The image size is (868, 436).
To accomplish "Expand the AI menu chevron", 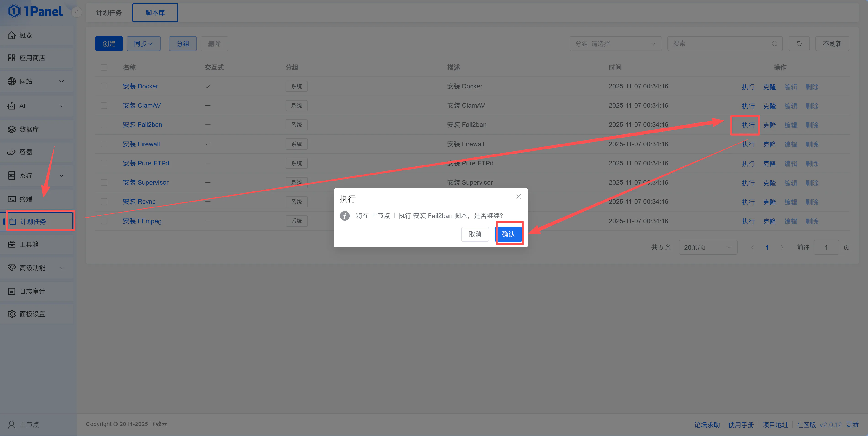I will (62, 106).
